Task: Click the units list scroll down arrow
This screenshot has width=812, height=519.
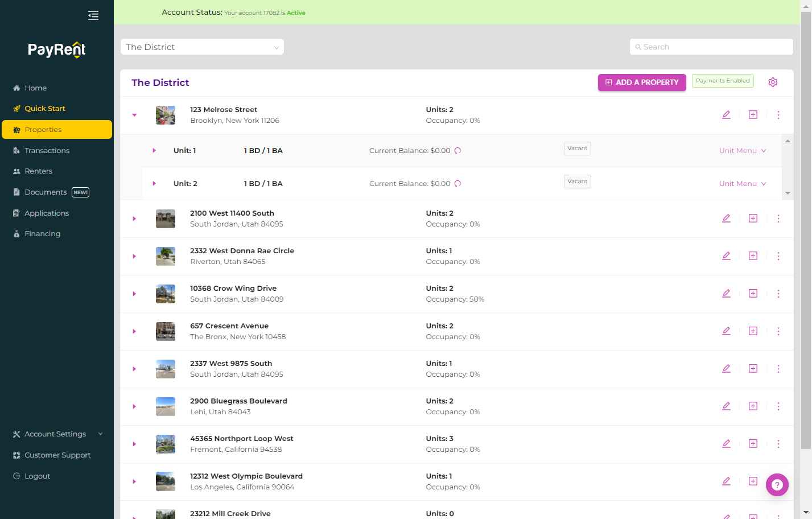Action: [788, 193]
